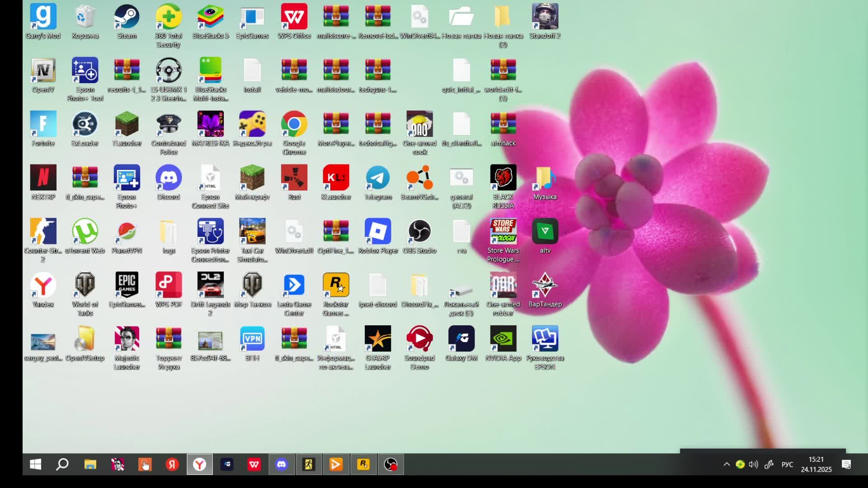This screenshot has width=868, height=488.
Task: Click the Rockstar Games launcher desktop icon
Action: coord(335,286)
